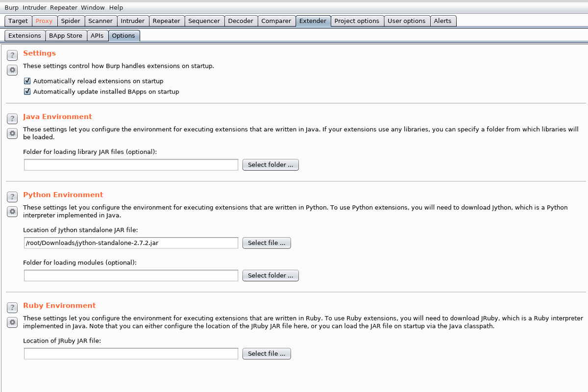The width and height of the screenshot is (588, 392).
Task: Click the Jython standalone JAR location field
Action: [x=131, y=243]
